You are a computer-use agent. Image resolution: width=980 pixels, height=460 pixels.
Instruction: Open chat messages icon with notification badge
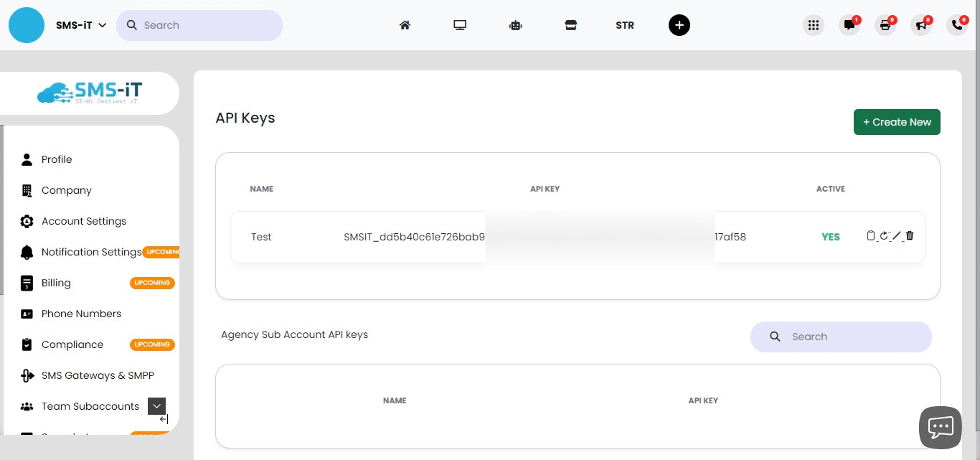click(x=849, y=25)
